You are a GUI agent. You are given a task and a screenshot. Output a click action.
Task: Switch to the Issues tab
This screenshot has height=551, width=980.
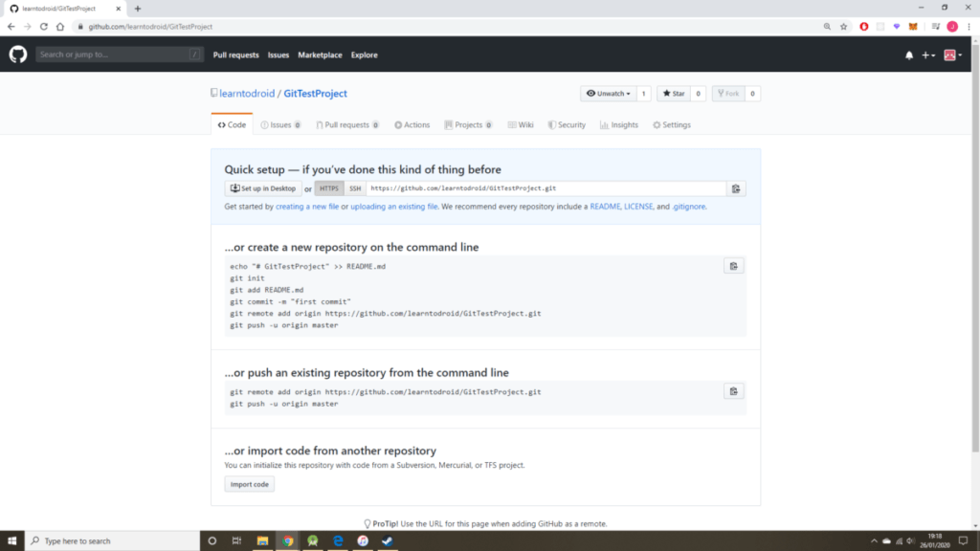pos(280,125)
